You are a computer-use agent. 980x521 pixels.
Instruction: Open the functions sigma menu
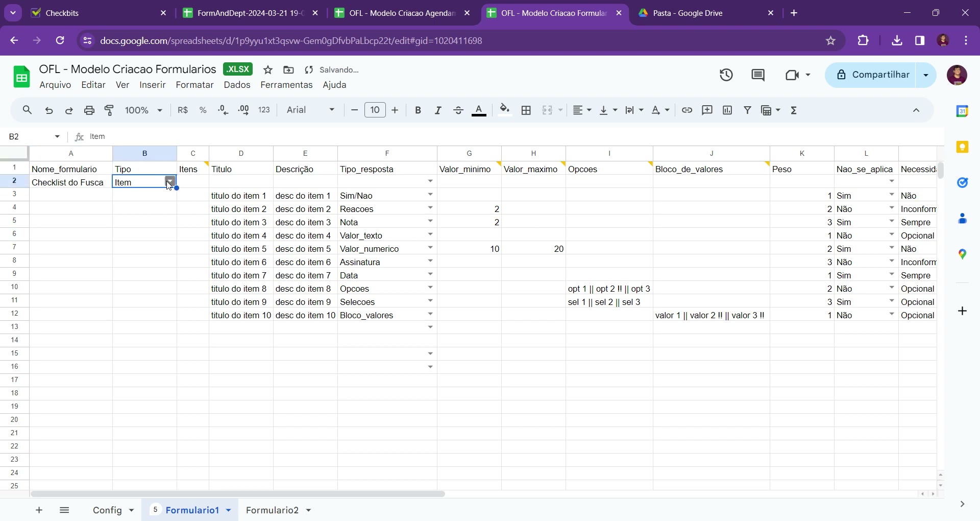pos(794,110)
